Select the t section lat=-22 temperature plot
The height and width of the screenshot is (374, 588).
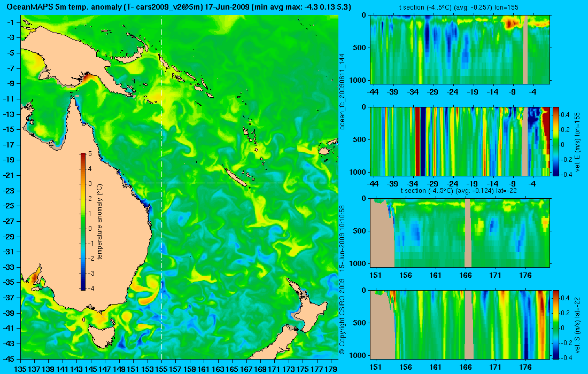tap(460, 233)
